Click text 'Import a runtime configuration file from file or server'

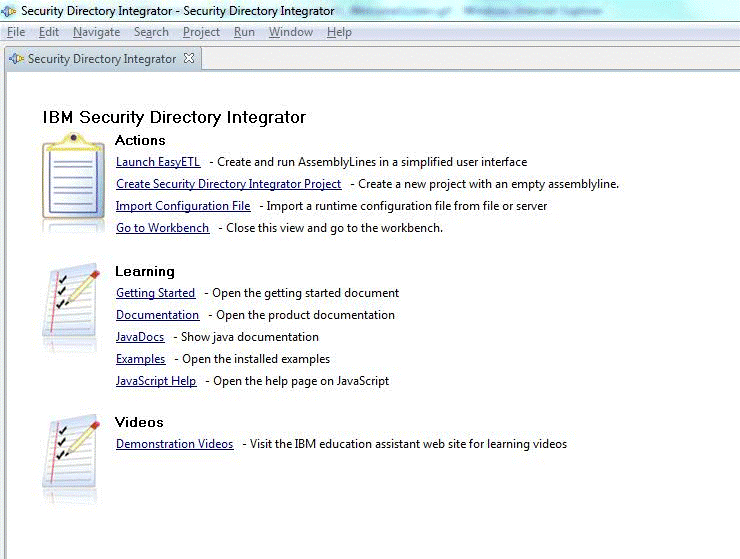pyautogui.click(x=407, y=206)
